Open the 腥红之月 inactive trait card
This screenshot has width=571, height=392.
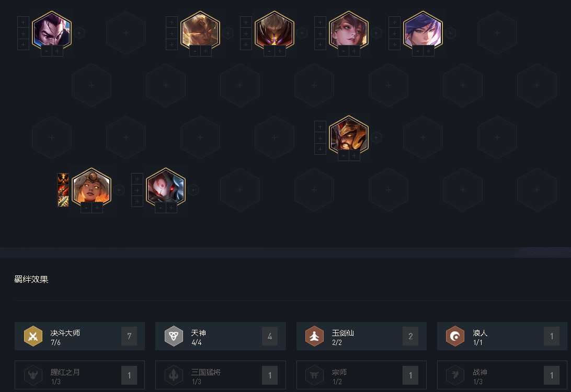click(80, 375)
